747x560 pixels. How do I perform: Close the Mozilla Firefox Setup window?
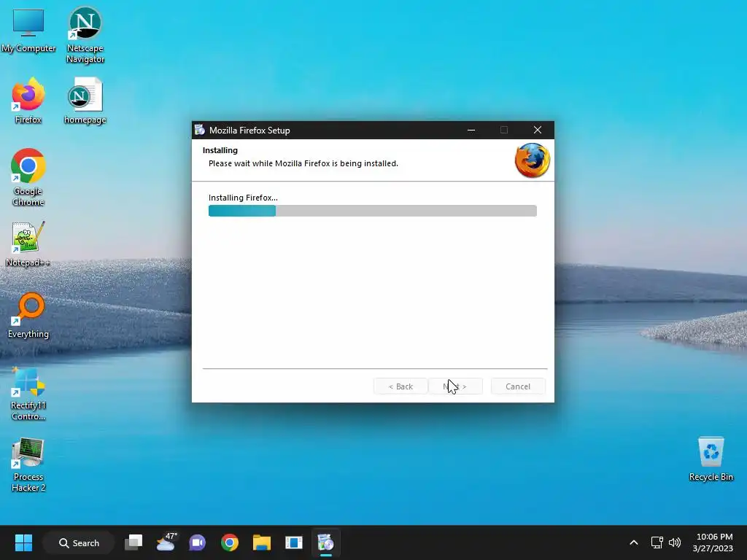click(538, 130)
